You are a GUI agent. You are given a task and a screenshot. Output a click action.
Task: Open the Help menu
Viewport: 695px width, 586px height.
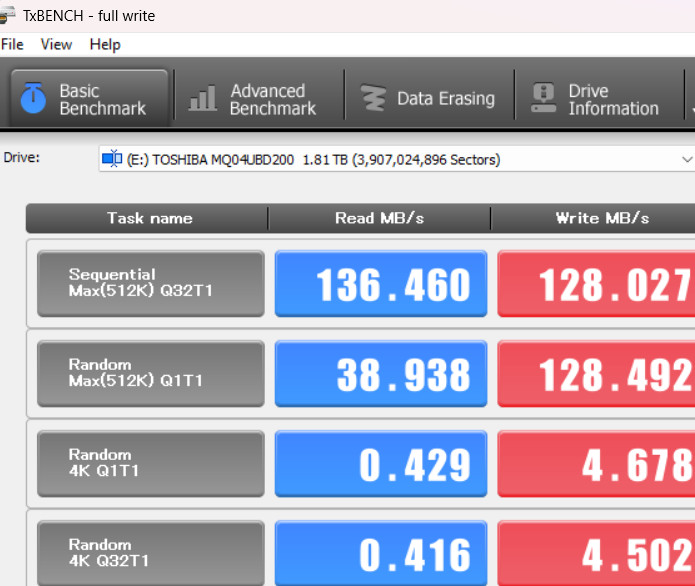(x=105, y=44)
